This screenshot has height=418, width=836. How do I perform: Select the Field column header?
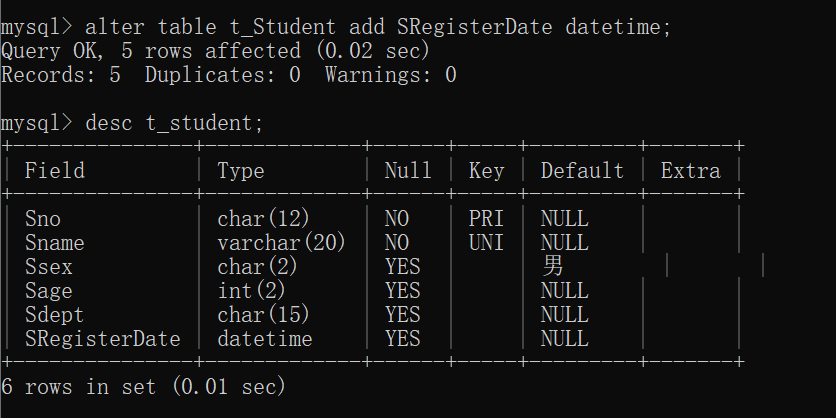point(55,171)
